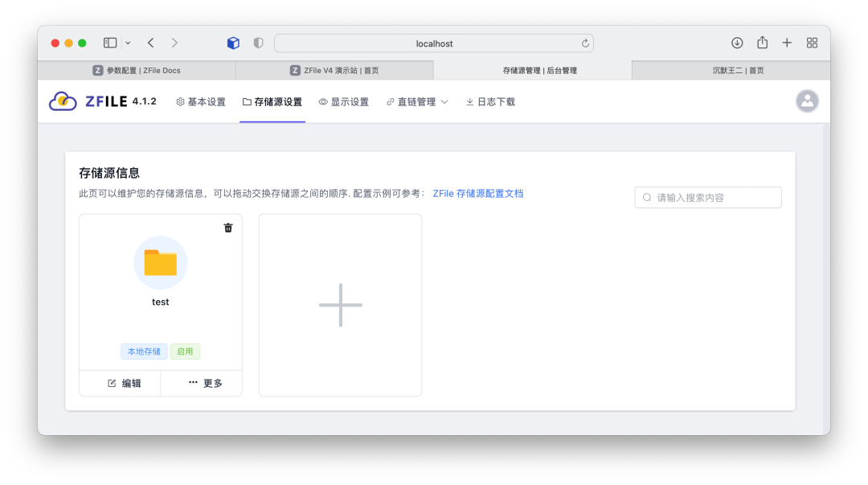868x485 pixels.
Task: Show Safari downloads
Action: point(737,43)
